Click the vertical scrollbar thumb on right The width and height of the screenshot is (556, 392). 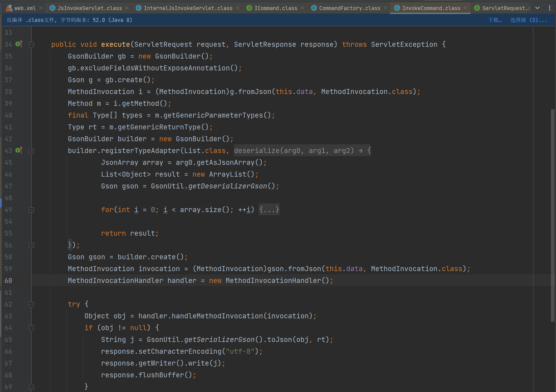coord(552,216)
